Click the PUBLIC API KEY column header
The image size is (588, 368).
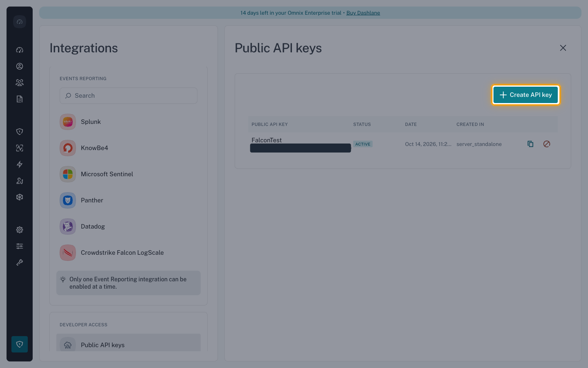(269, 124)
